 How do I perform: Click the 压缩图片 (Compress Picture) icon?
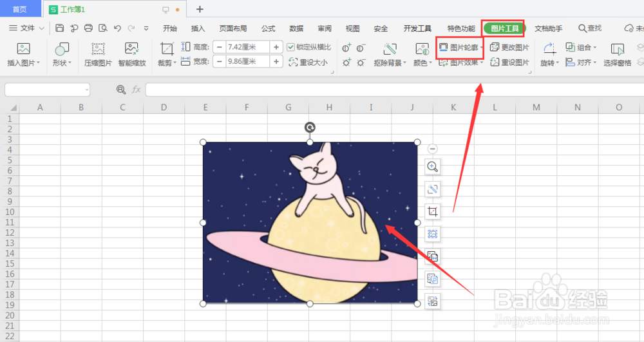98,49
